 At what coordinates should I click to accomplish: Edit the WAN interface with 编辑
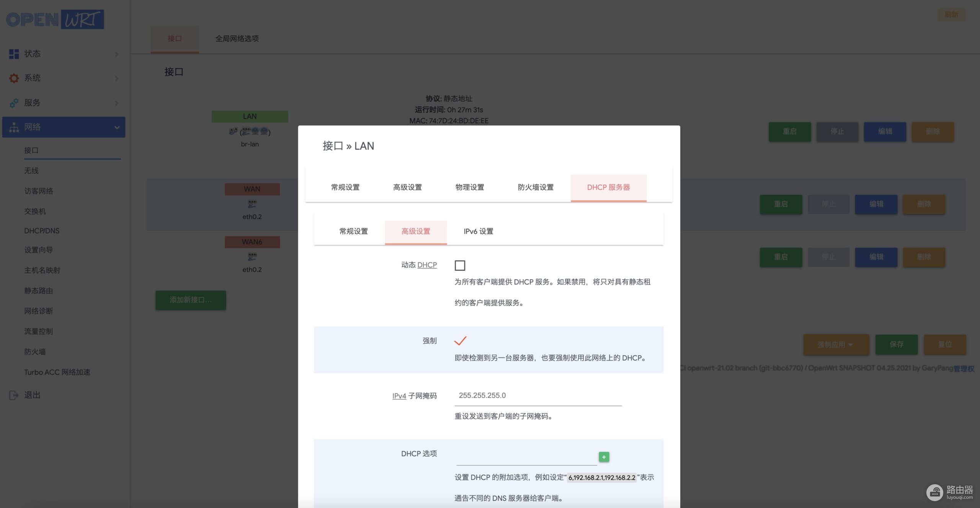click(876, 204)
